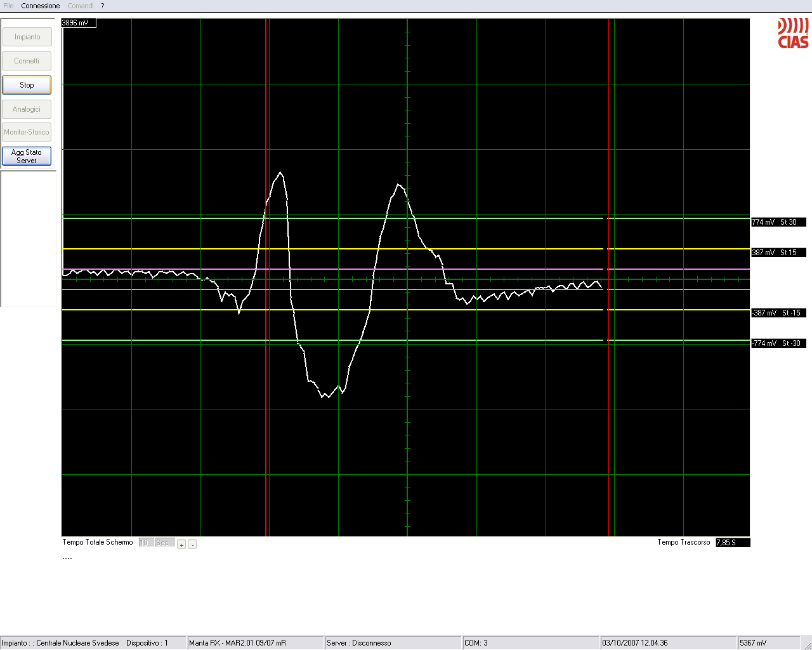Click the 387 mV St 15 threshold label

tap(778, 253)
